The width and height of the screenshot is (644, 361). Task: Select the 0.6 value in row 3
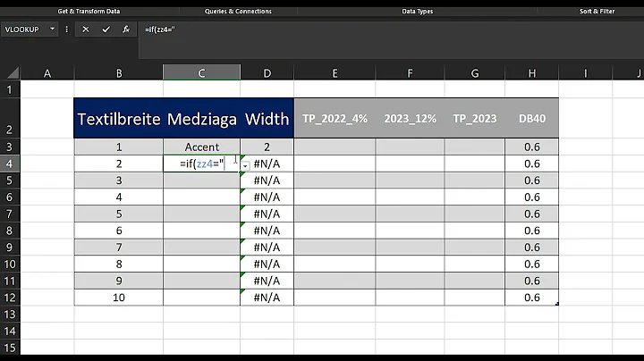click(532, 147)
